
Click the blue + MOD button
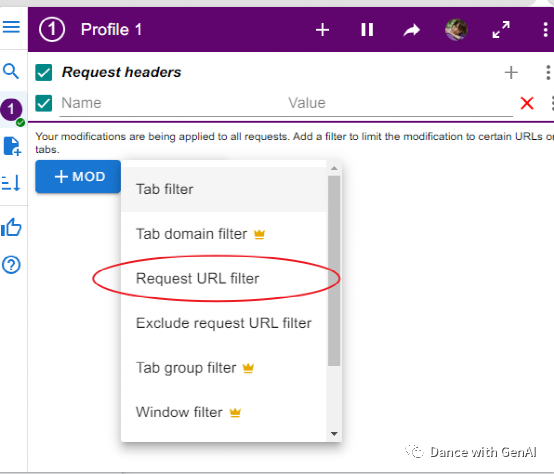click(78, 176)
